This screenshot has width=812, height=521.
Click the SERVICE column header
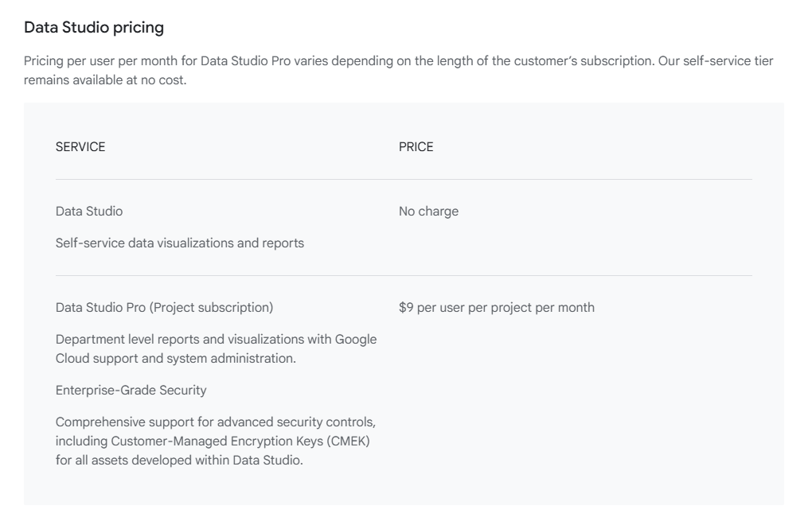pos(80,147)
